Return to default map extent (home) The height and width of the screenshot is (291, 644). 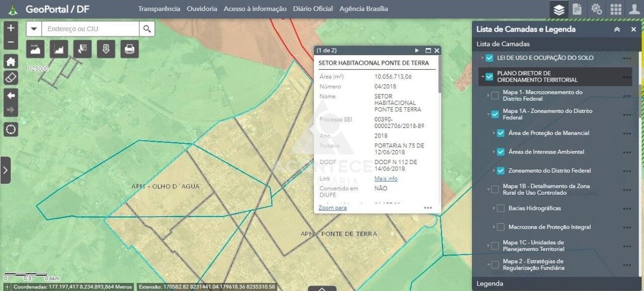(11, 61)
